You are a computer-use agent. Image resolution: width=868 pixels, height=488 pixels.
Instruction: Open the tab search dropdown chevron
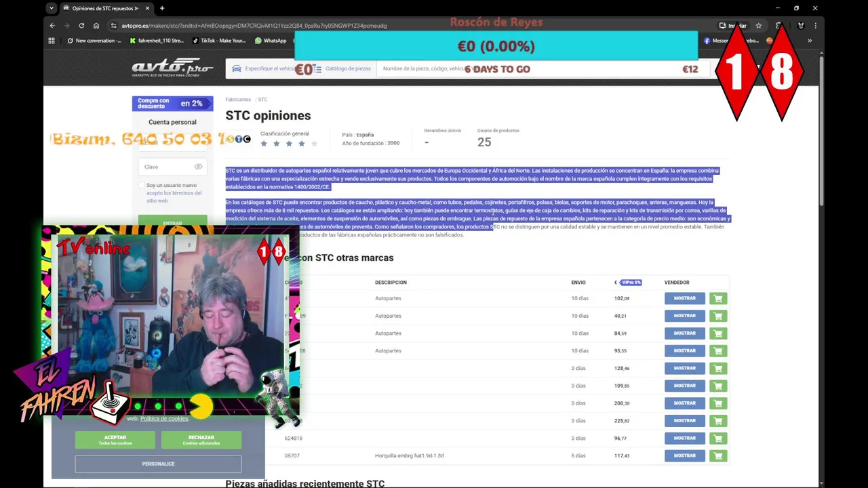coord(52,8)
